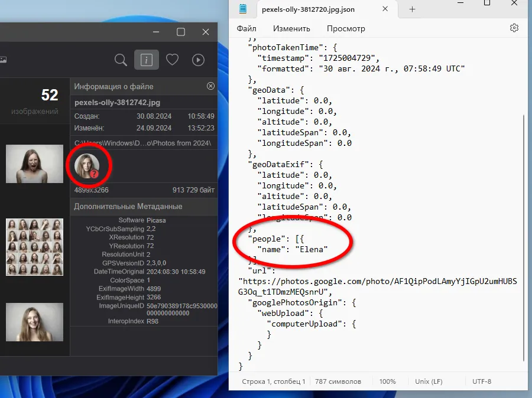Viewport: 532px width, 398px height.
Task: Select the screaming woman thumbnail
Action: pyautogui.click(x=34, y=164)
